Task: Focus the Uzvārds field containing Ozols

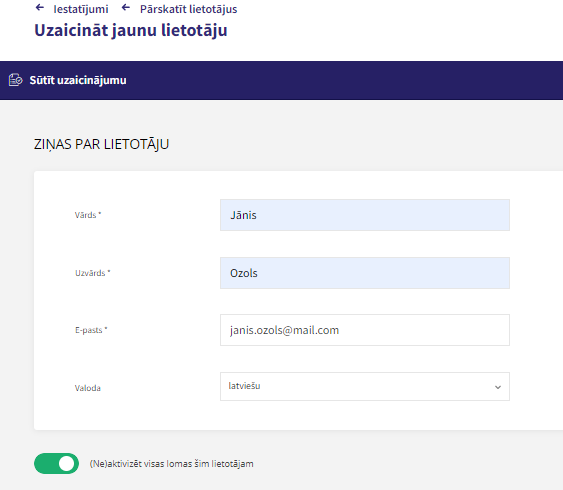Action: 365,273
